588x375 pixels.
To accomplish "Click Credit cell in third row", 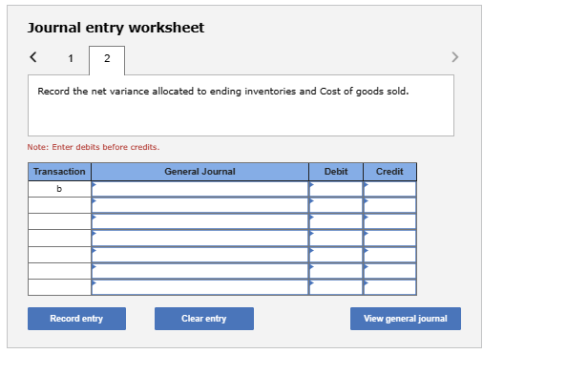I will click(390, 222).
